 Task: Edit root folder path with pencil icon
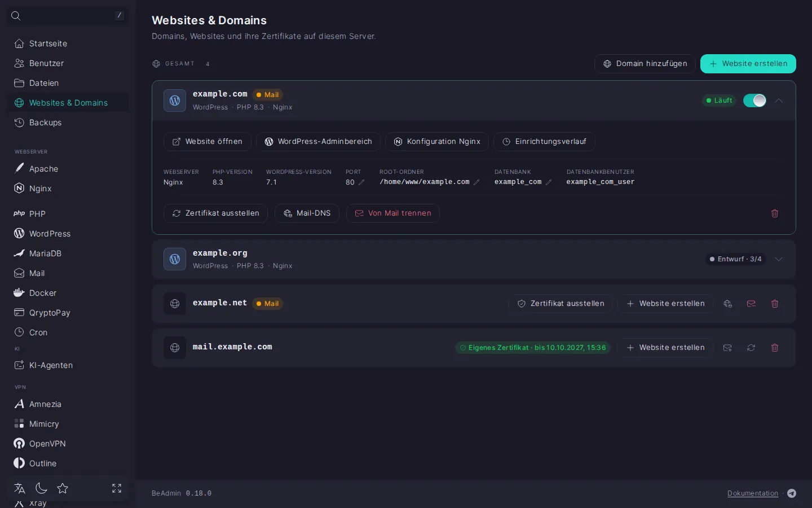tap(476, 182)
